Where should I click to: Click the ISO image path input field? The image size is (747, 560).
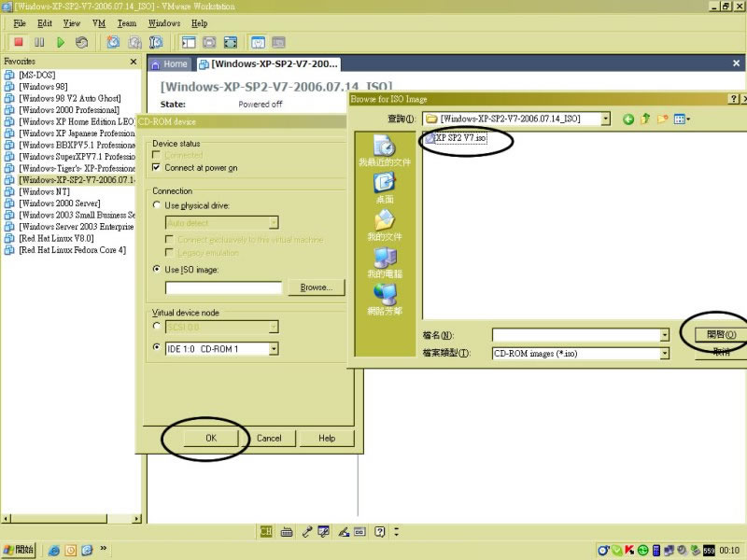tap(223, 287)
